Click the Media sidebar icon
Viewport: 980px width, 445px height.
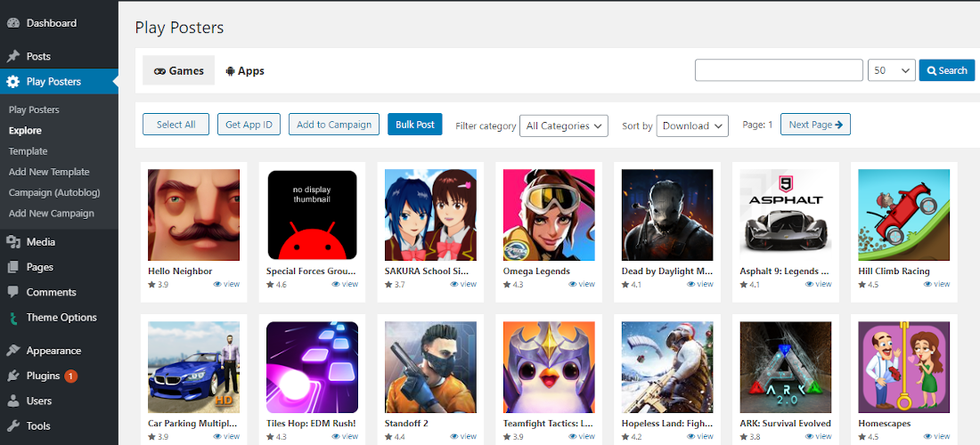click(x=12, y=241)
